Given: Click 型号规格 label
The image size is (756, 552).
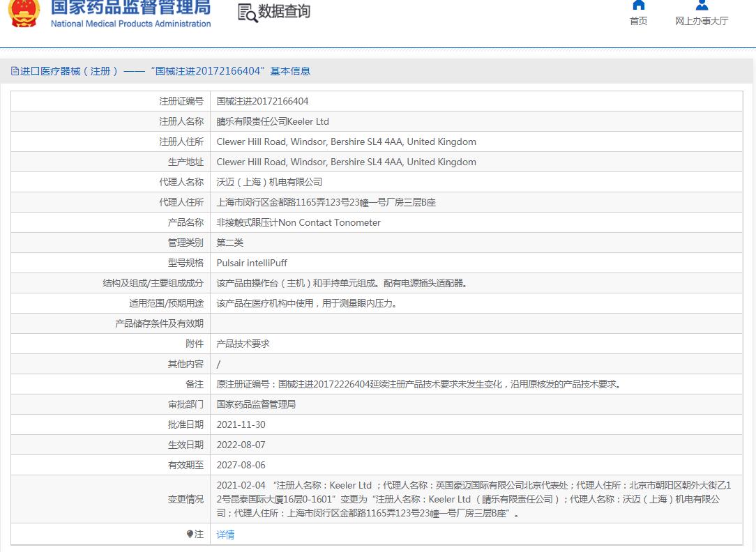Looking at the screenshot, I should [x=186, y=263].
